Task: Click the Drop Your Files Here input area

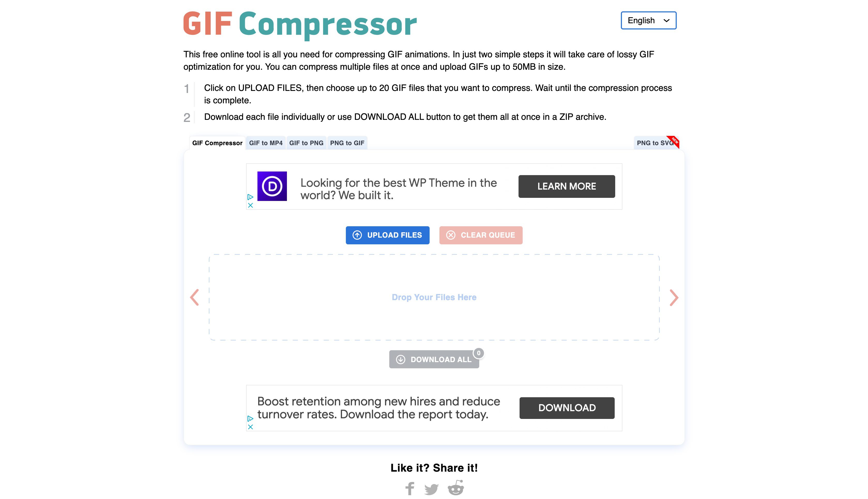Action: click(x=434, y=297)
